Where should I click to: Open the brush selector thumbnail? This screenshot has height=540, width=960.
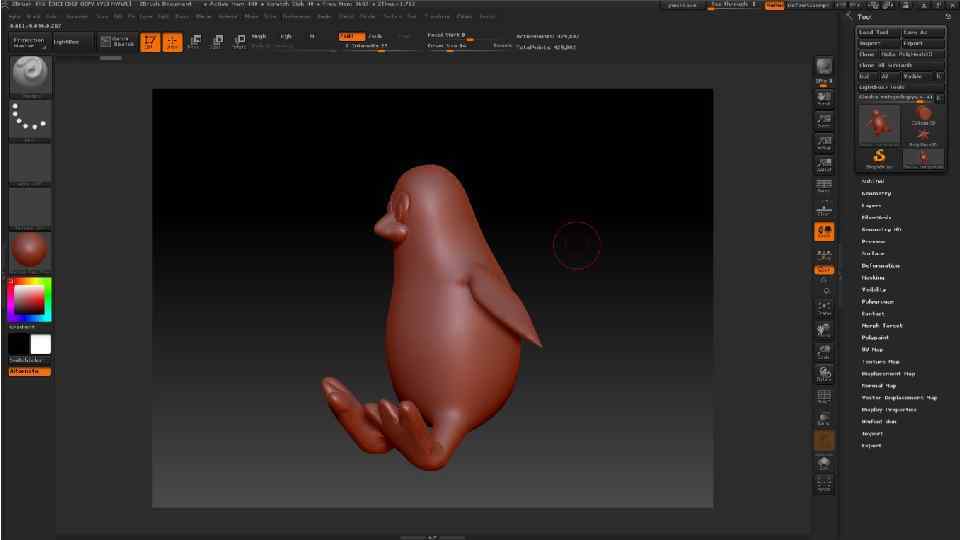[30, 77]
